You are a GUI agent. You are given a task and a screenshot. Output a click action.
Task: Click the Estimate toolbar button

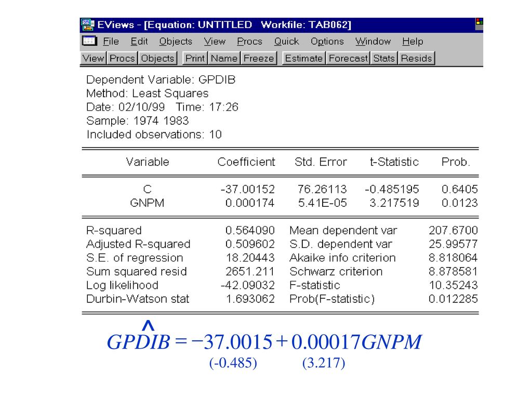(x=303, y=58)
